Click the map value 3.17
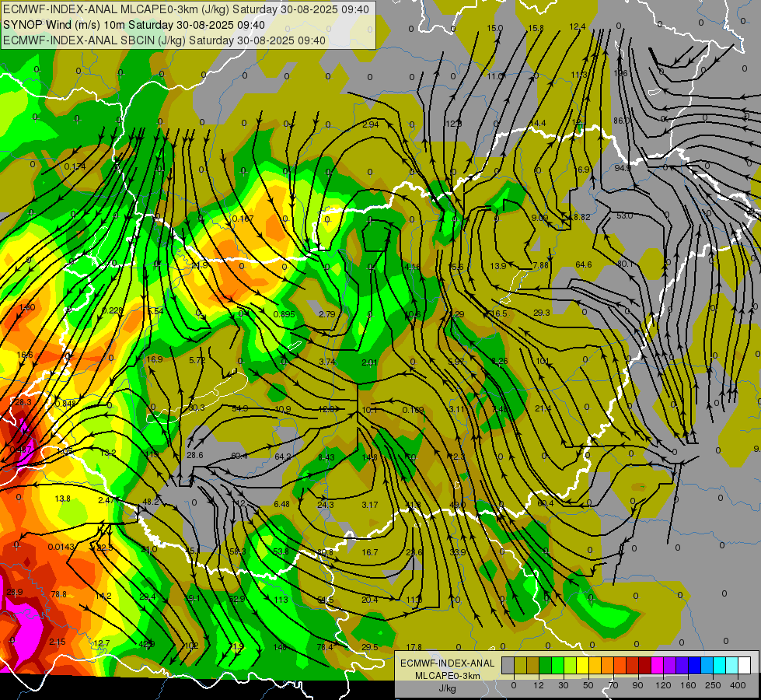This screenshot has height=700, width=761. (x=370, y=505)
